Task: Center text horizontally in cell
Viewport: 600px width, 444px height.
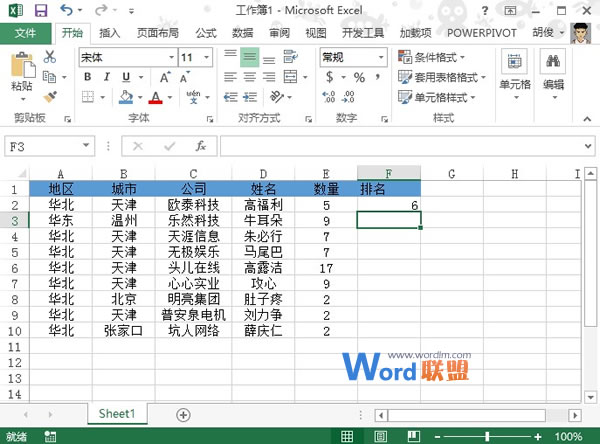Action: tap(249, 77)
